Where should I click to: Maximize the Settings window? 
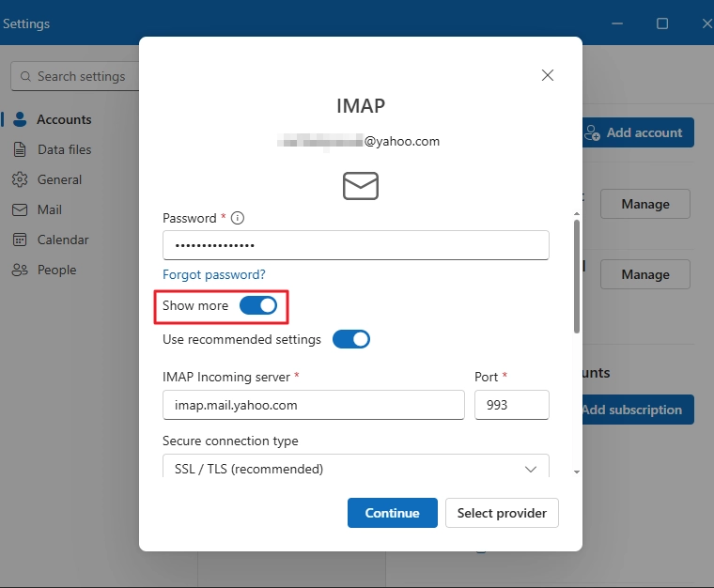pyautogui.click(x=662, y=23)
